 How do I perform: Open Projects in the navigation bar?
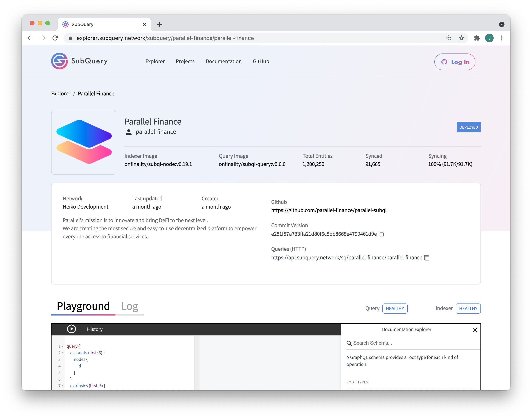point(185,61)
